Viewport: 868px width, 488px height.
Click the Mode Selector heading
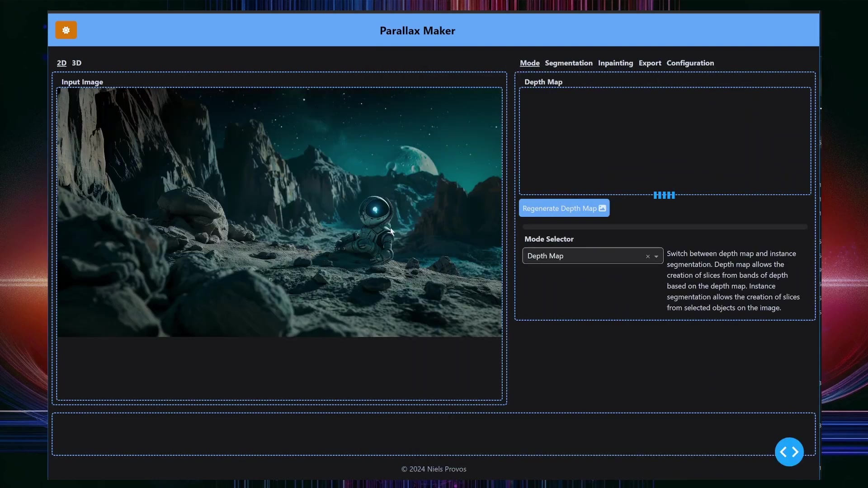pos(549,239)
